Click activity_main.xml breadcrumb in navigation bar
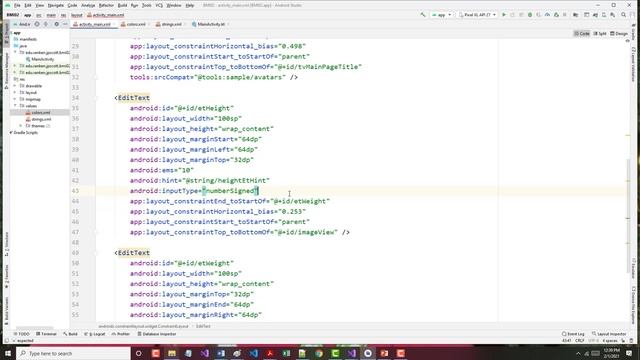This screenshot has height=360, width=640. (105, 15)
